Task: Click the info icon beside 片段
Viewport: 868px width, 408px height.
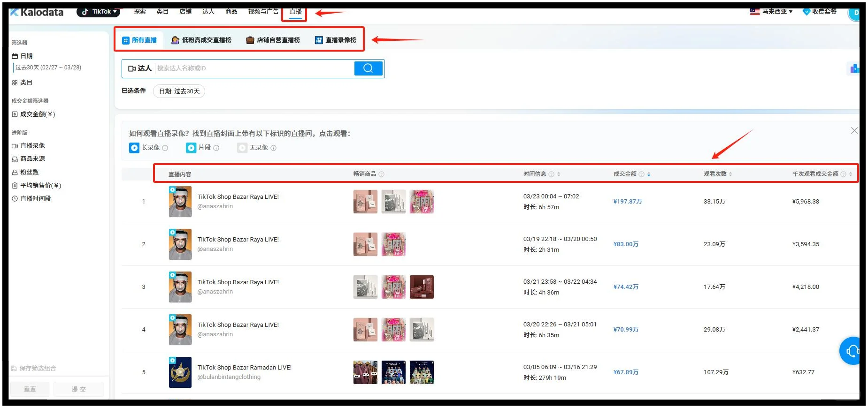Action: tap(216, 148)
